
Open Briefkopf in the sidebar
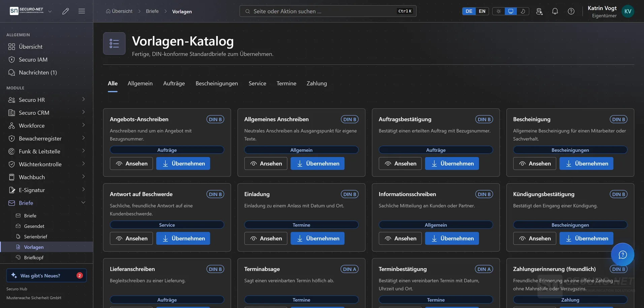34,257
